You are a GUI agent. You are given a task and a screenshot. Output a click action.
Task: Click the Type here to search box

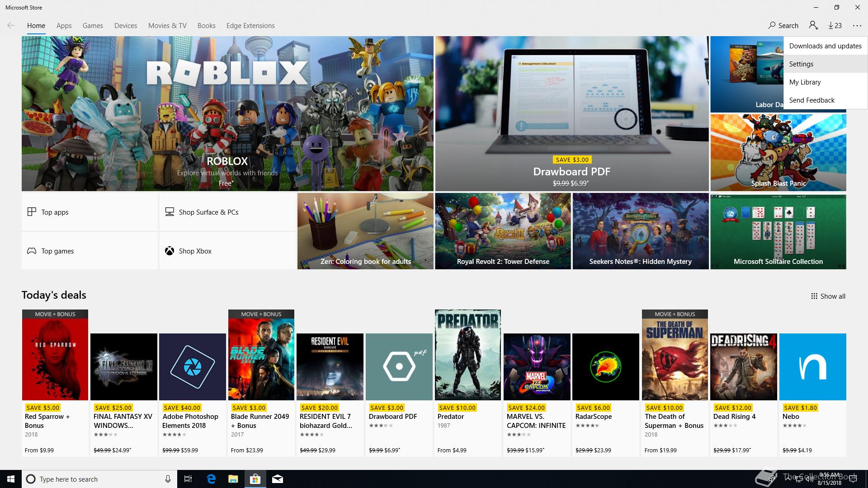pos(99,479)
